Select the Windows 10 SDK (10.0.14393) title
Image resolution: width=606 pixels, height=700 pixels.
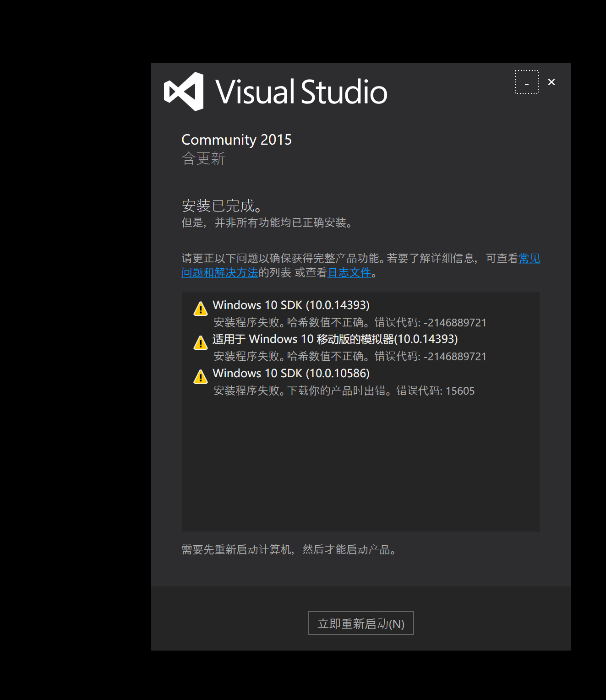coord(291,305)
